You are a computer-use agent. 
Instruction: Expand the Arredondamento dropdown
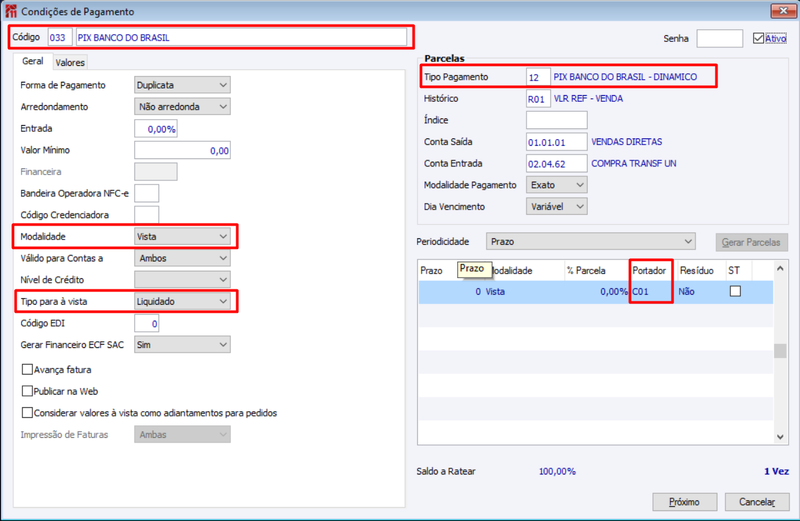(182, 107)
